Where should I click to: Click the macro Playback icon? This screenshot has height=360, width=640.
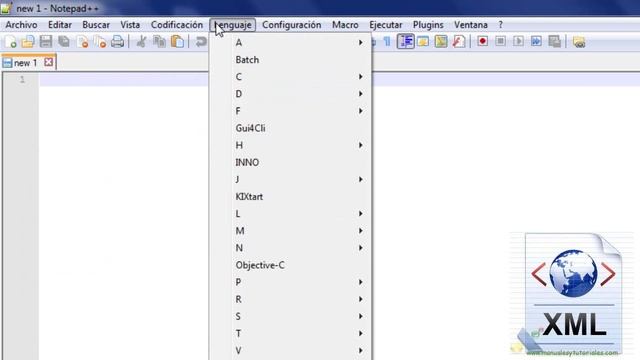click(x=518, y=41)
